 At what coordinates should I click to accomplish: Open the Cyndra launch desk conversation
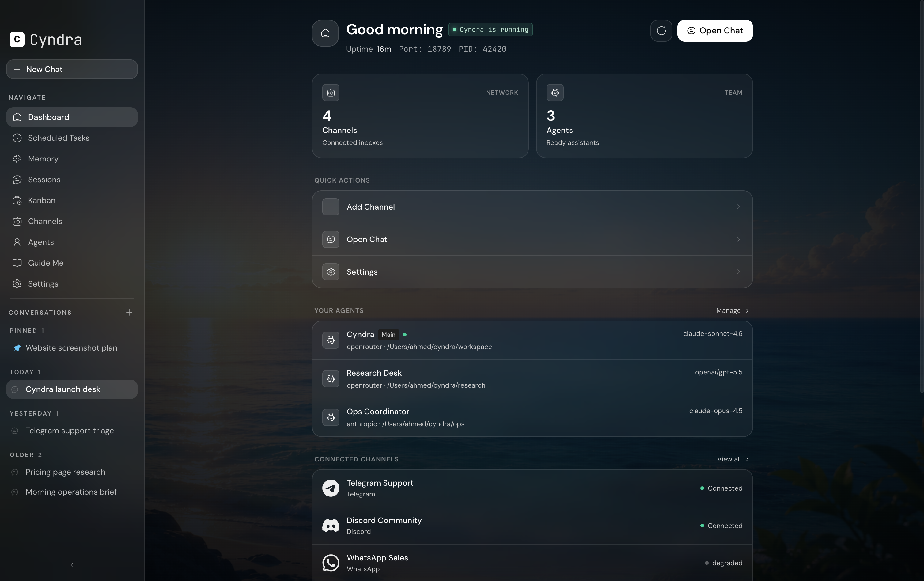[x=72, y=389]
